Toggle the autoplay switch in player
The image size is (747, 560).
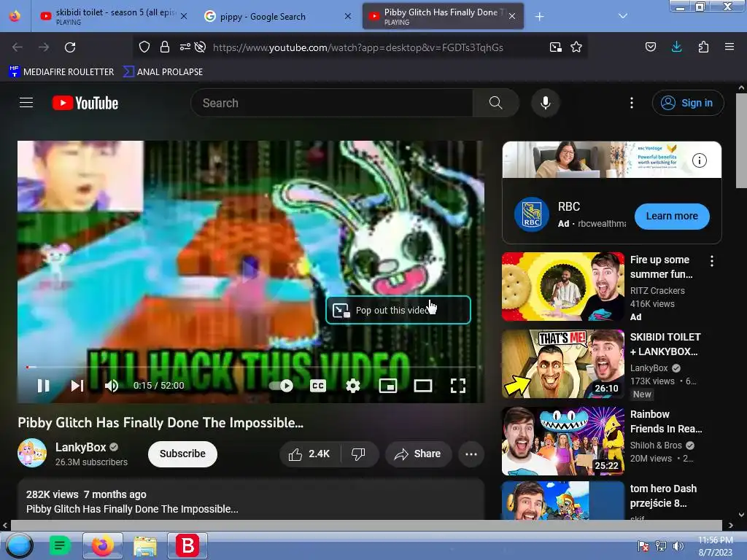(x=282, y=386)
